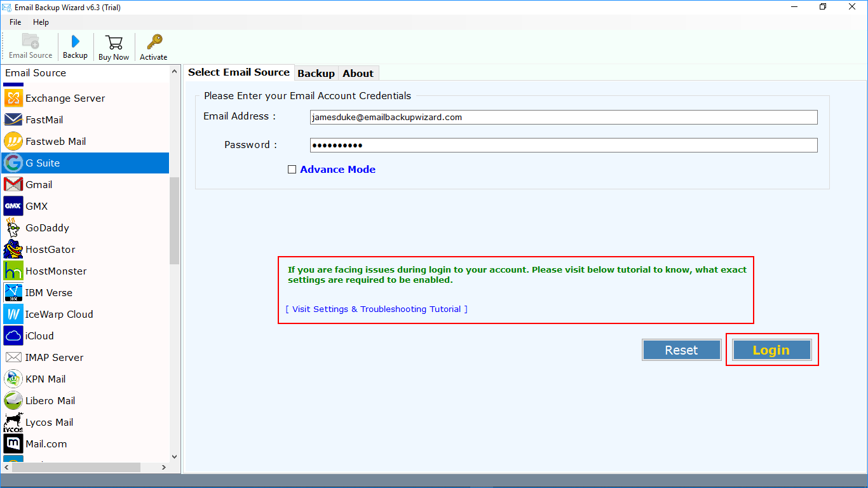Click the source list scroll down arrow
This screenshot has height=488, width=868.
coord(175,456)
